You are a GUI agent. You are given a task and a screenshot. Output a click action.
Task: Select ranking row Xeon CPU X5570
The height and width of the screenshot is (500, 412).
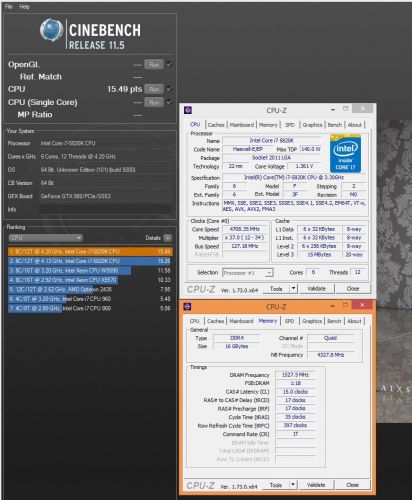pyautogui.click(x=90, y=280)
